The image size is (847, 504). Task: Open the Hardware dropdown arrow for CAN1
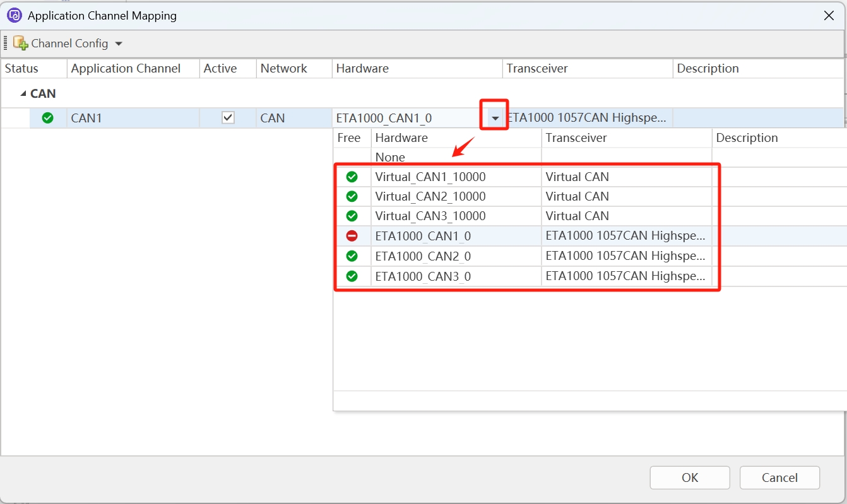click(495, 118)
